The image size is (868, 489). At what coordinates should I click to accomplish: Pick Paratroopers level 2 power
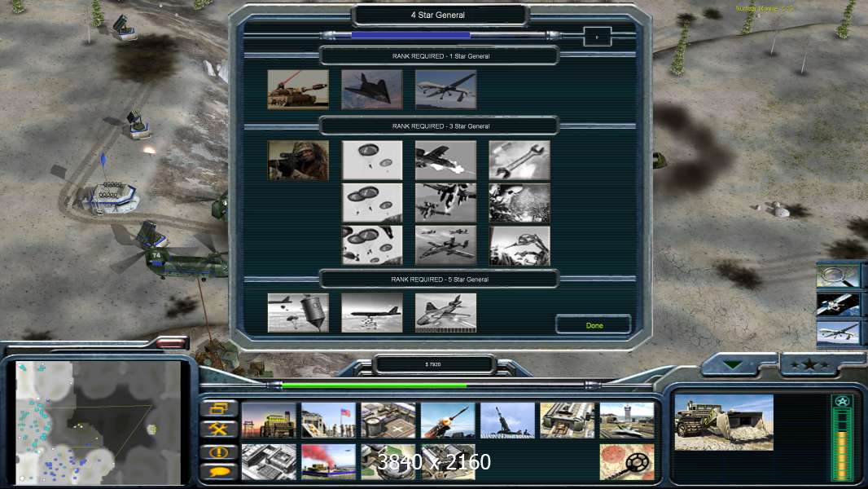pyautogui.click(x=372, y=203)
